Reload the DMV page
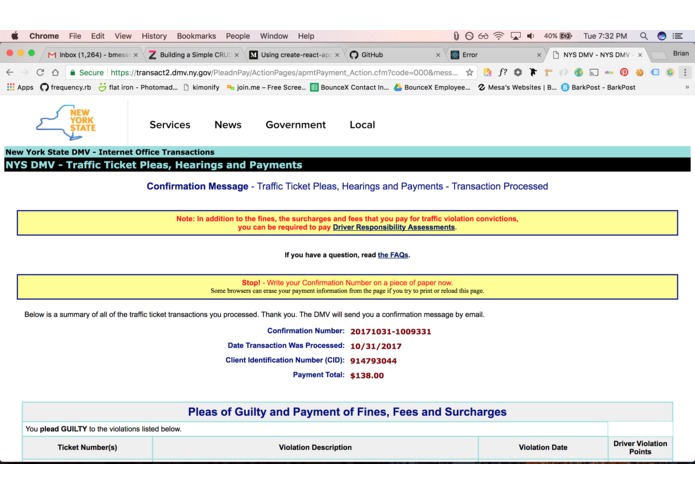The width and height of the screenshot is (695, 494). click(x=40, y=72)
